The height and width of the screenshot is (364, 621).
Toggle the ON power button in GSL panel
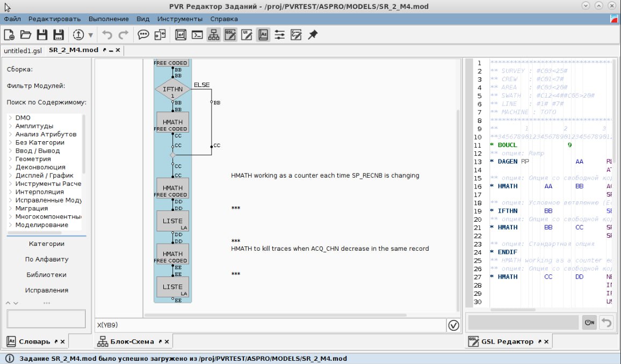[589, 322]
